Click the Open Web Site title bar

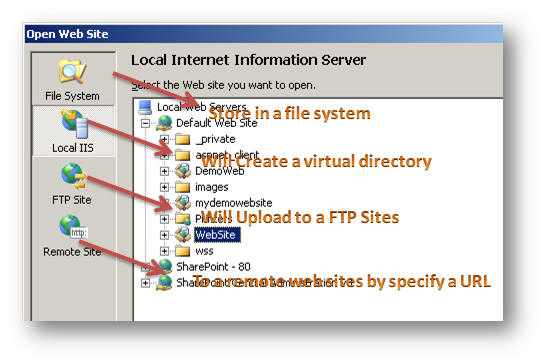[263, 34]
